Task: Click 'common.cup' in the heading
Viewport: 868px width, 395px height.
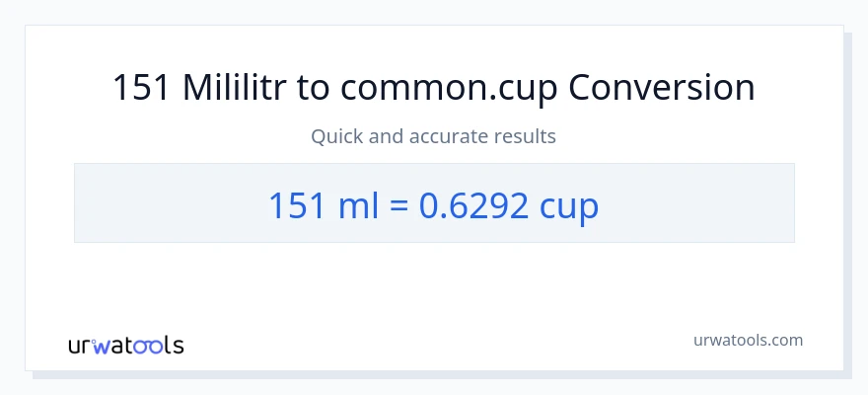Action: 451,88
